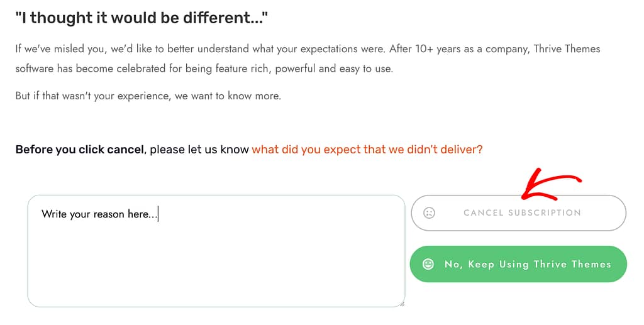
Task: Click the bold "Before you click cancel" text
Action: [x=80, y=150]
